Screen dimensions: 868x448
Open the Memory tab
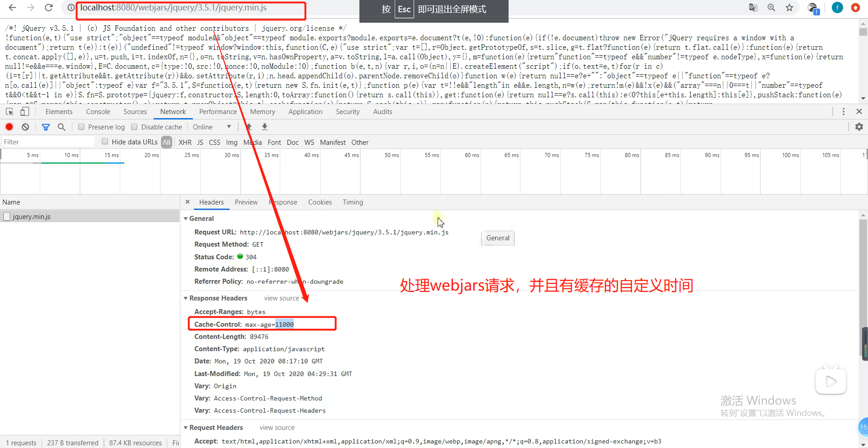tap(263, 112)
